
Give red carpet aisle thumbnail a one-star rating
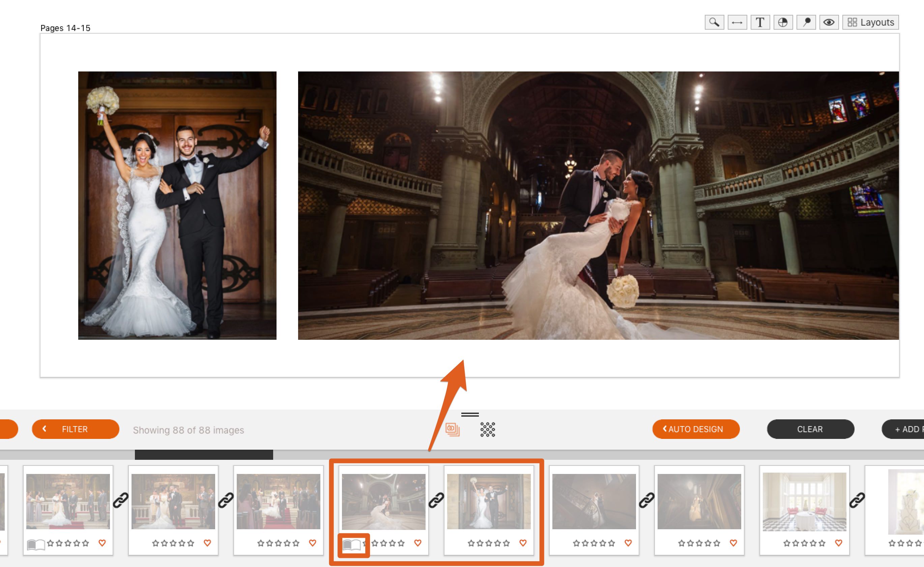pos(261,543)
